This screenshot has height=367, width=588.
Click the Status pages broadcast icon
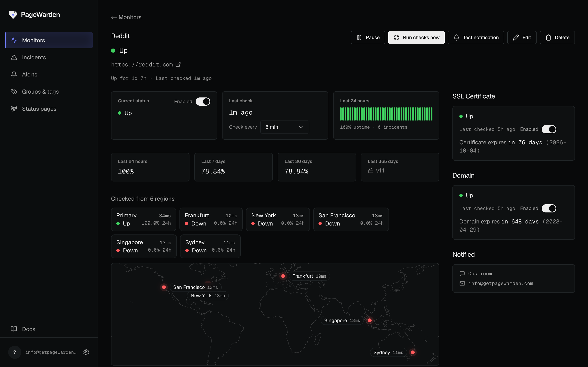tap(14, 108)
